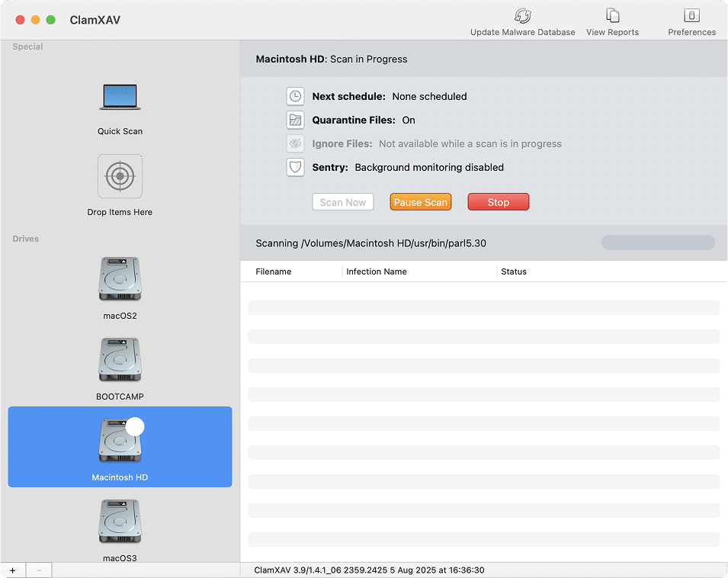The image size is (728, 578).
Task: Click the 'Quick Scan' label
Action: point(120,131)
